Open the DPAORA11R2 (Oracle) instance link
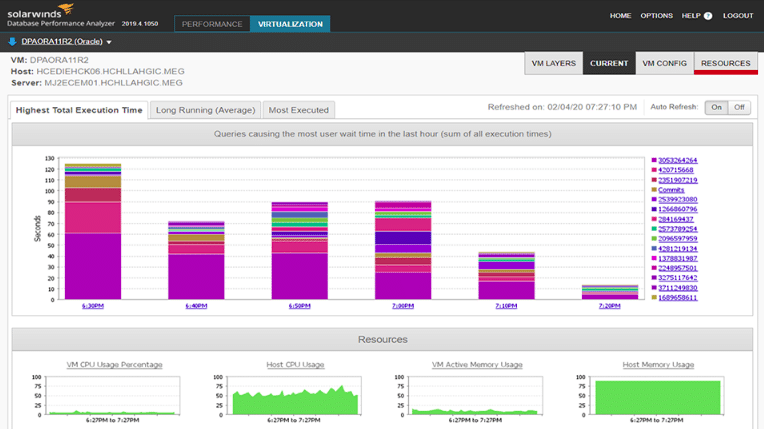Viewport: 764px width, 429px height. [62, 41]
